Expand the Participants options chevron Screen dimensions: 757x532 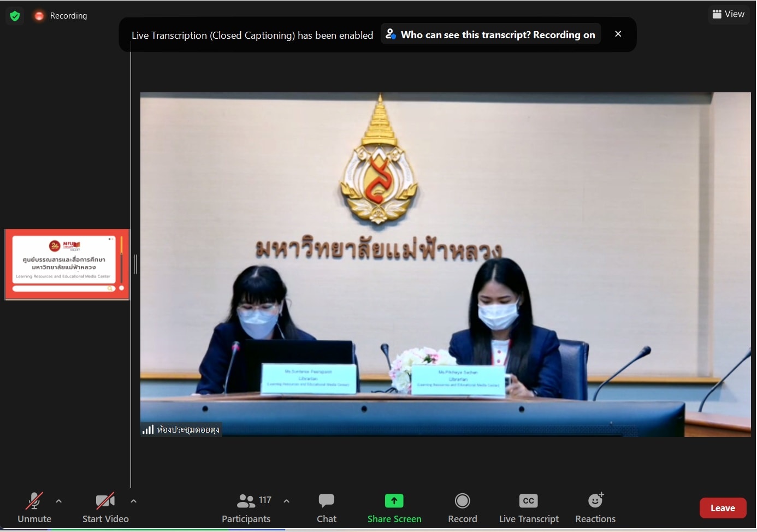tap(287, 501)
